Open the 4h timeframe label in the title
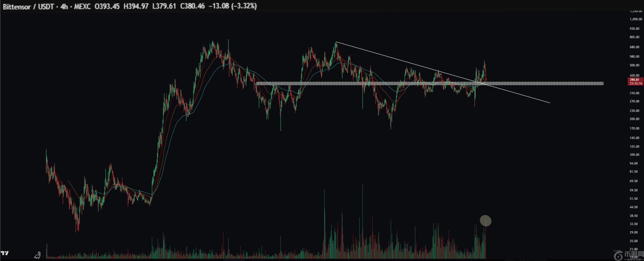This screenshot has width=644, height=261. (64, 6)
